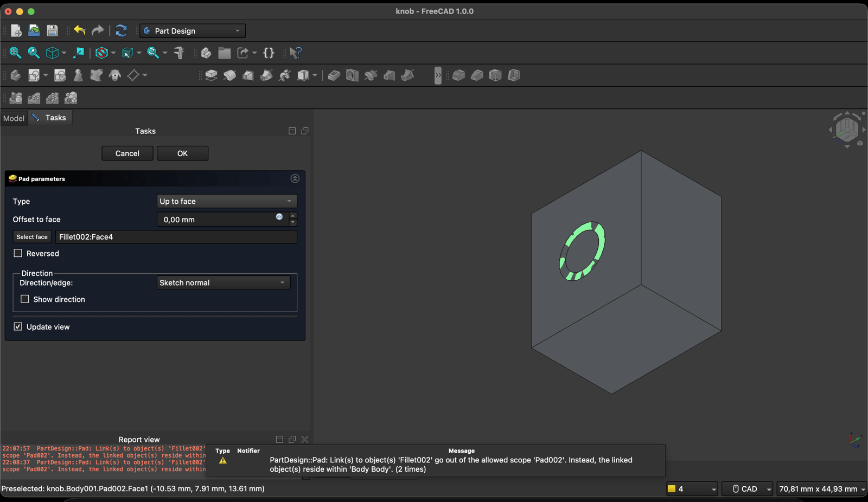Viewport: 868px width, 502px height.
Task: Click the Fit All view icon
Action: click(x=15, y=53)
